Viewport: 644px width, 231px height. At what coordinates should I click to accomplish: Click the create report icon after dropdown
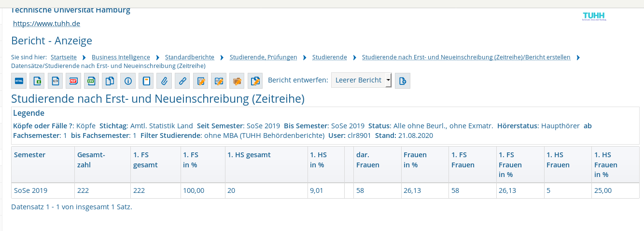pyautogui.click(x=403, y=81)
